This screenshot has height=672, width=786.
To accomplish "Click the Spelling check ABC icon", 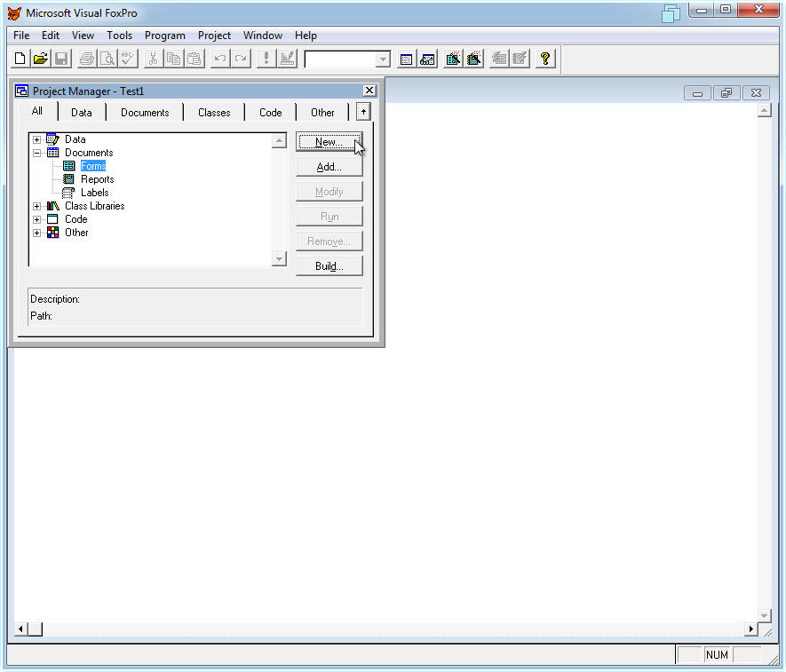I will coord(128,59).
